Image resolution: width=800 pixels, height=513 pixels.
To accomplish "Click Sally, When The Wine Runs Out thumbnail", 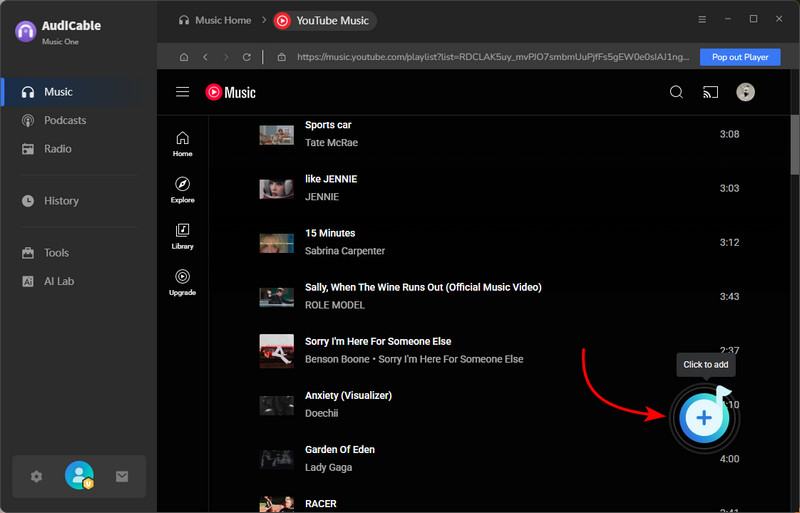I will [277, 297].
